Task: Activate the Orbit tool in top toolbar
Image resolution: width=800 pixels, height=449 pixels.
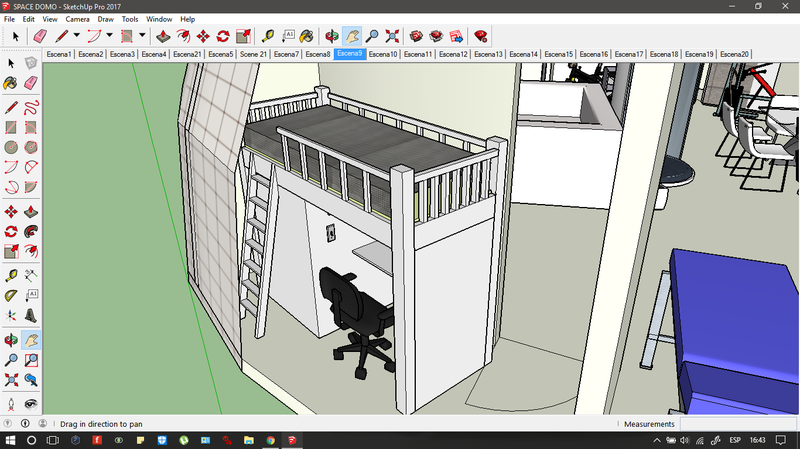Action: coord(331,36)
